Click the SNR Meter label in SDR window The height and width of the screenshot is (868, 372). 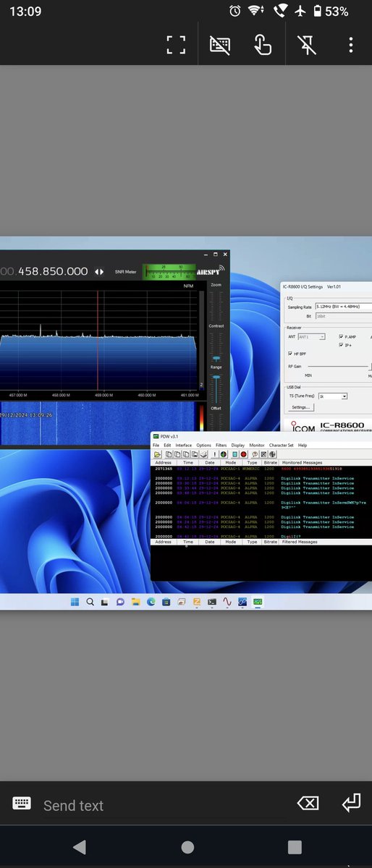[x=125, y=272]
